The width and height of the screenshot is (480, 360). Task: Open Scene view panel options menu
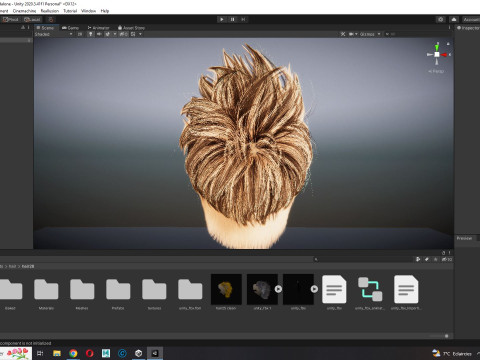pos(449,28)
